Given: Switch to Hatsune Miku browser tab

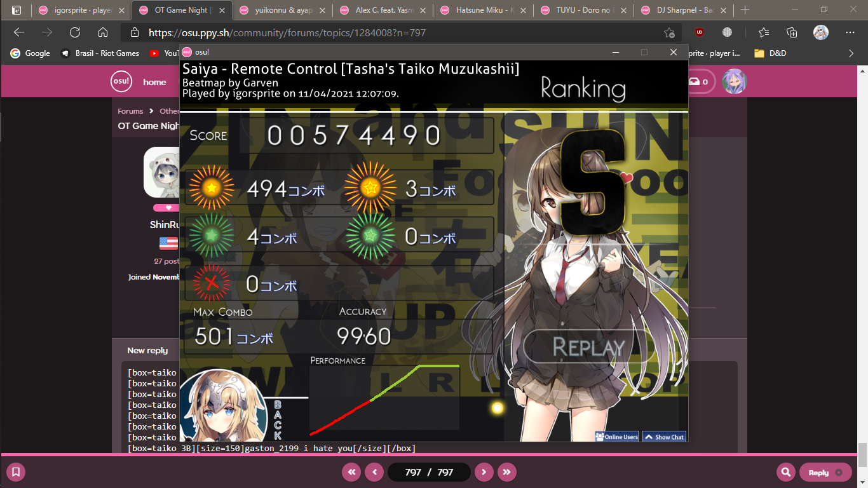Looking at the screenshot, I should (484, 10).
